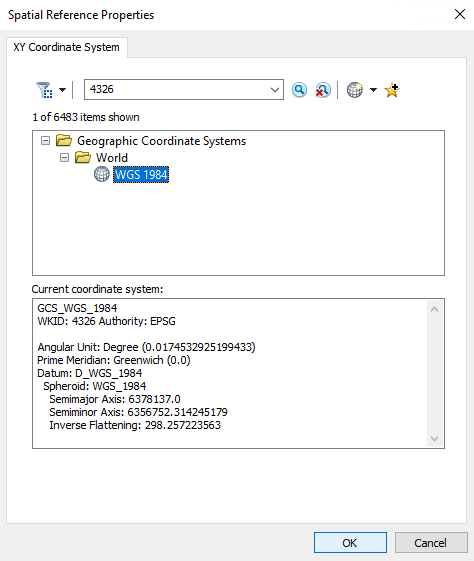This screenshot has height=561, width=474.
Task: Click the scroll up arrow in details box
Action: [435, 309]
